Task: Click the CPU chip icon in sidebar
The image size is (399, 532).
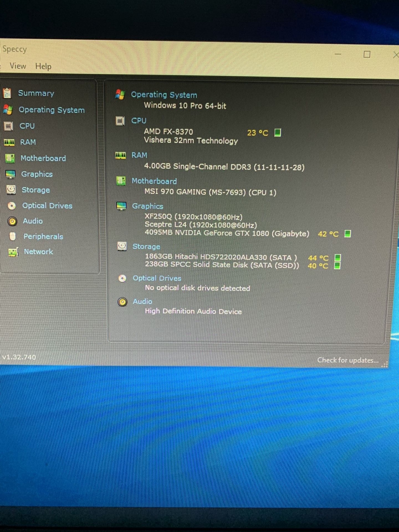Action: coord(9,126)
